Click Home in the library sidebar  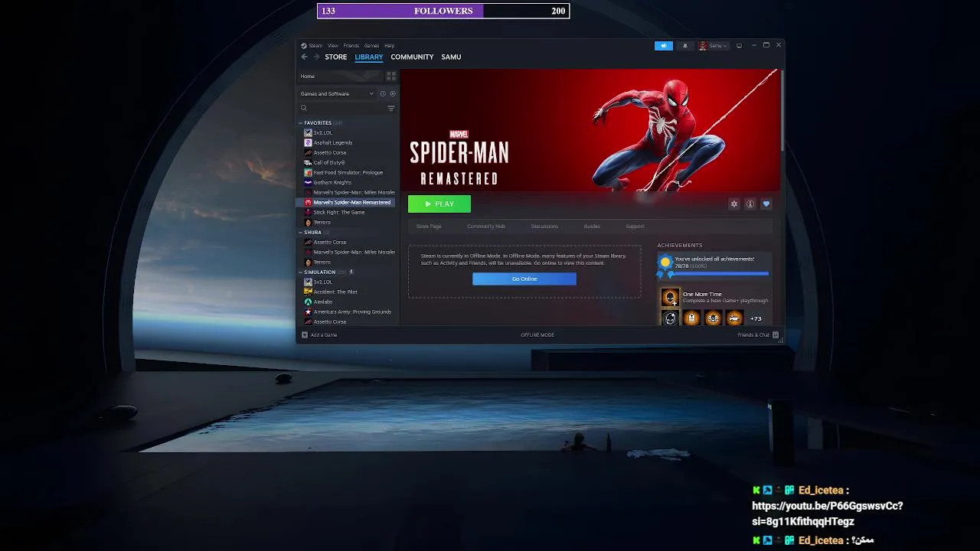(340, 76)
